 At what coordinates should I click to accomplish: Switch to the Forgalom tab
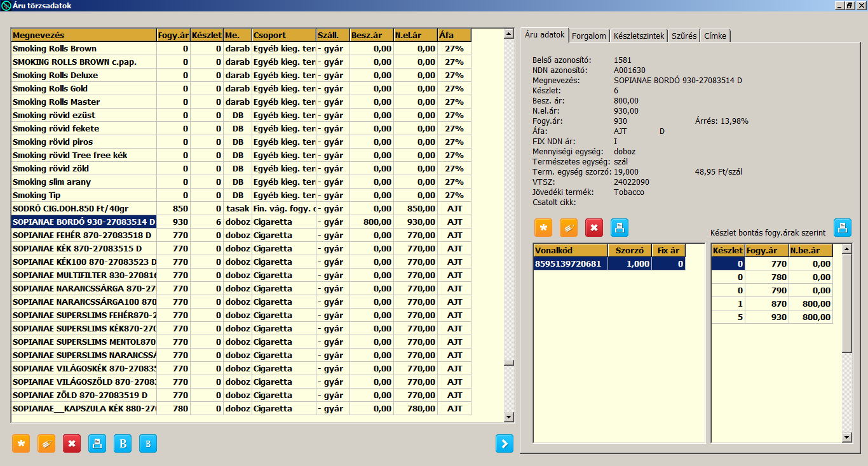pyautogui.click(x=590, y=36)
